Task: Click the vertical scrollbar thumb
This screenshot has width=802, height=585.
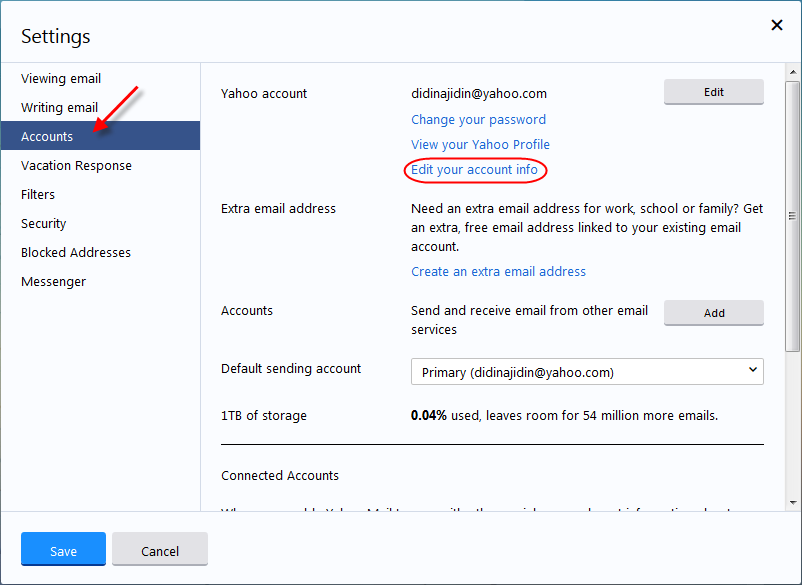Action: pos(793,216)
